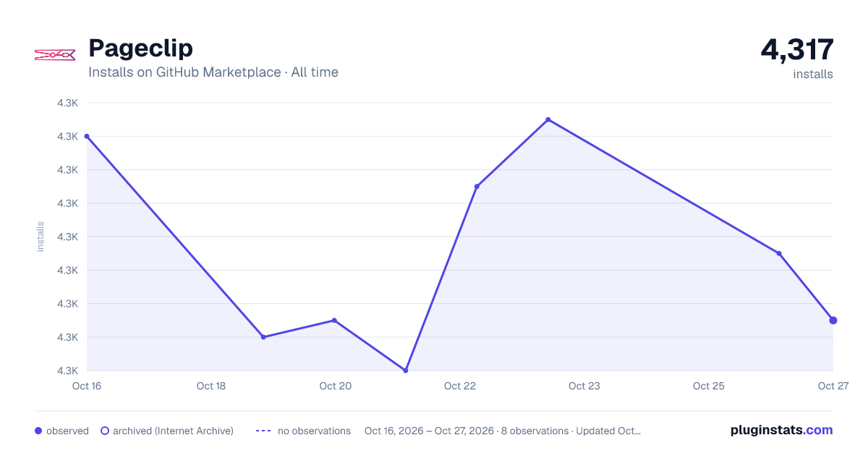Screen dimensions: 868x456
Task: Click the 'Oct 22' x-axis label
Action: [x=460, y=386]
